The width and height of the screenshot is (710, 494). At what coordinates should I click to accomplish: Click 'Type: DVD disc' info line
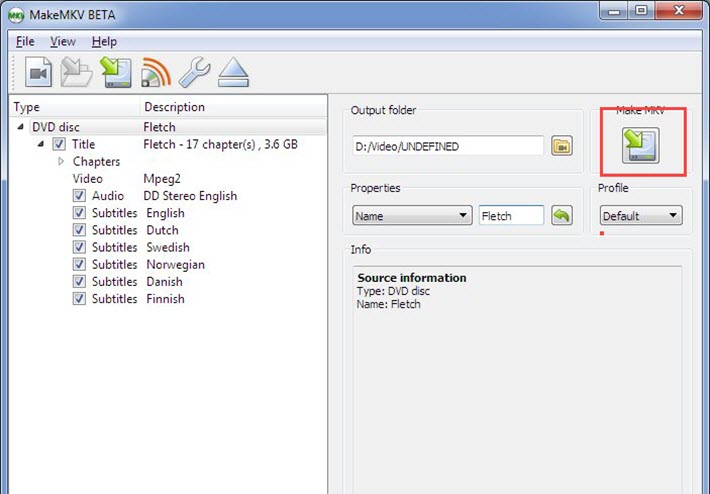pos(393,291)
